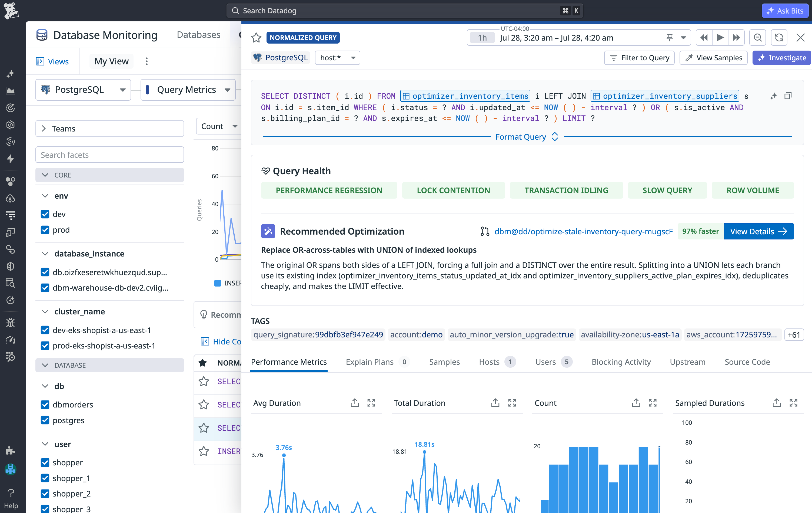Click the Datadog logo icon
Screen dimensions: 812x513
[x=11, y=11]
